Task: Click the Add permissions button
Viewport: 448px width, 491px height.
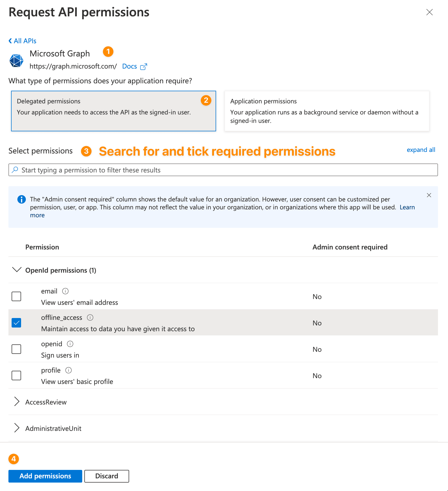Action: [x=45, y=476]
